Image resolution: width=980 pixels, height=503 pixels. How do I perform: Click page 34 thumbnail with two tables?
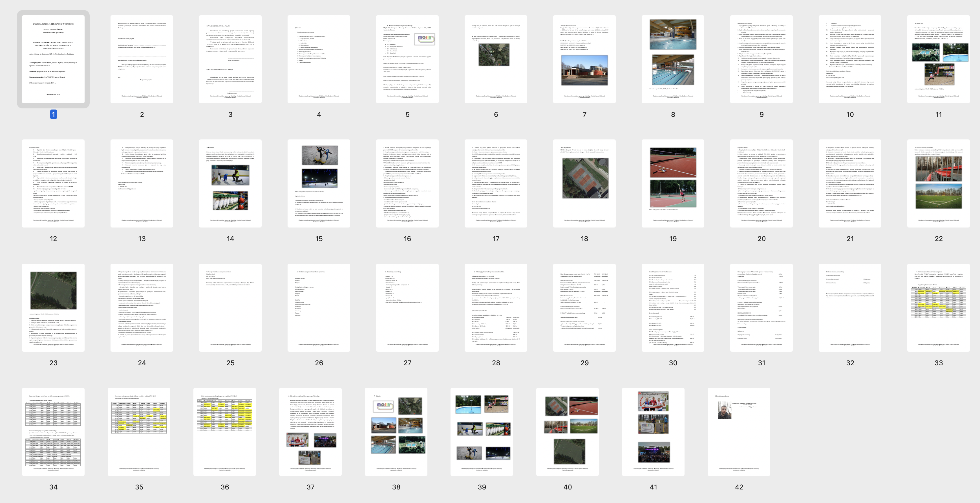[53, 431]
